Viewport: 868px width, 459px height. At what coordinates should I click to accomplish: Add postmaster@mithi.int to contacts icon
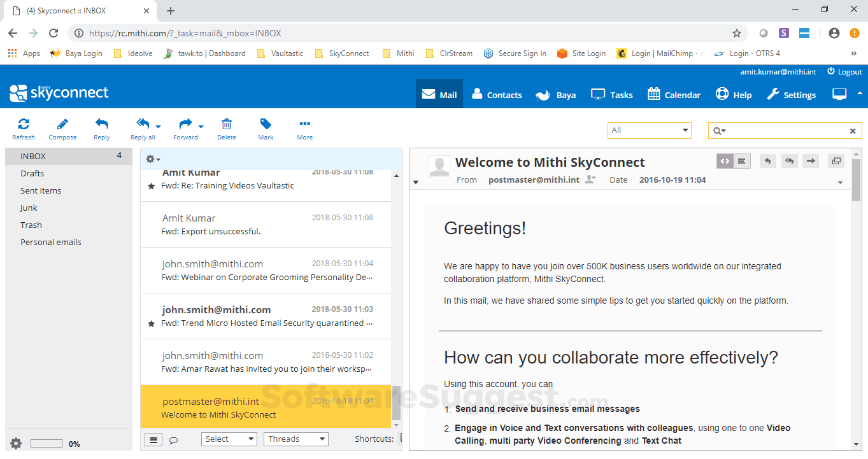pyautogui.click(x=590, y=180)
